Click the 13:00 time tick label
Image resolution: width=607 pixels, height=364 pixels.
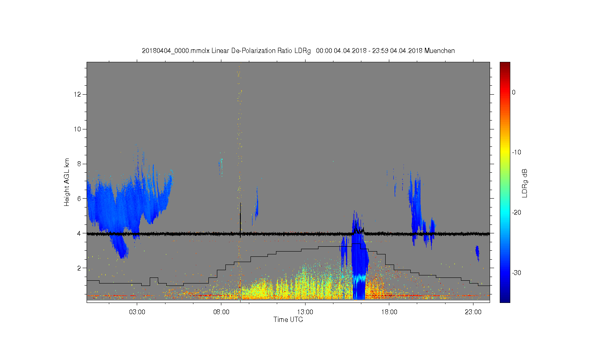305,312
